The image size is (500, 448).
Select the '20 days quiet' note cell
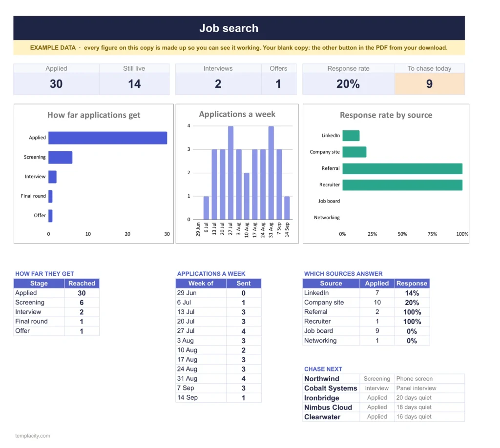(430, 398)
